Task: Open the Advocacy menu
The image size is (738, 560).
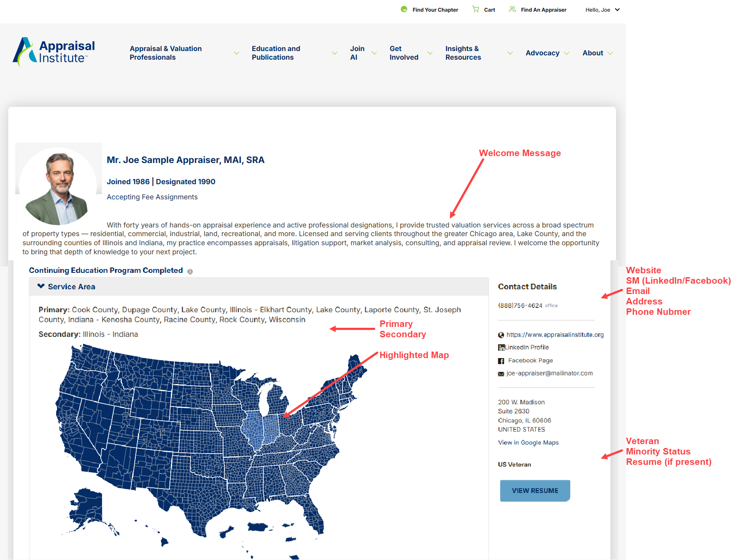Action: point(547,53)
